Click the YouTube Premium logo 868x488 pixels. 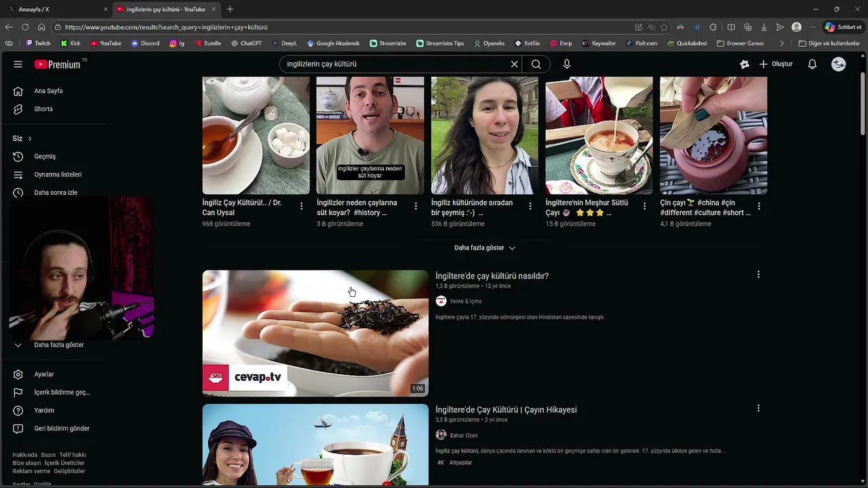click(x=57, y=64)
